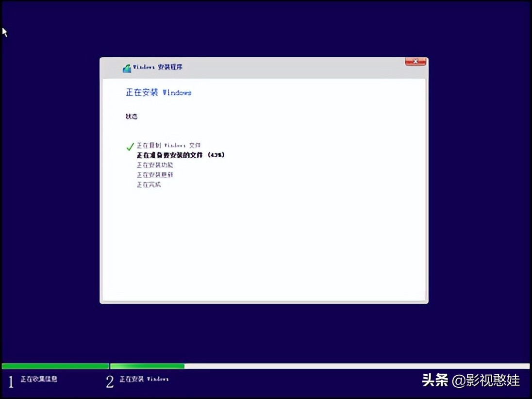Select the 正在安装更新 status line
This screenshot has height=399, width=532.
(x=155, y=174)
